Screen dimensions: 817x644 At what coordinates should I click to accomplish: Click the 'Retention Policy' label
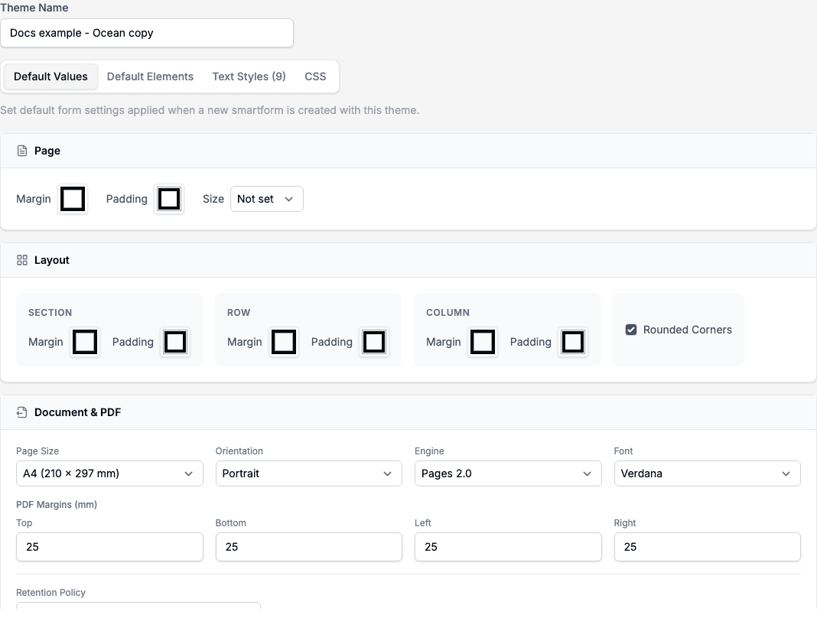(50, 593)
